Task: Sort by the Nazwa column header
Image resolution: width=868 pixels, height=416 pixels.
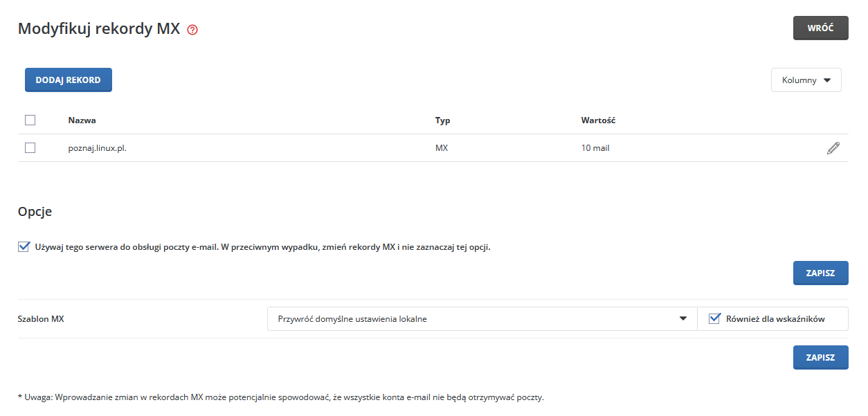Action: point(82,120)
